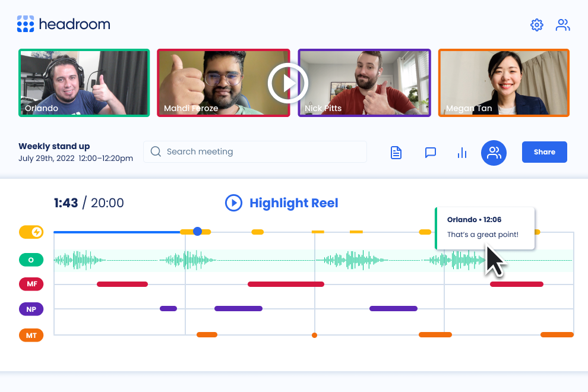588x392 pixels.
Task: Select Megan Tan's video thumbnail
Action: coord(504,83)
